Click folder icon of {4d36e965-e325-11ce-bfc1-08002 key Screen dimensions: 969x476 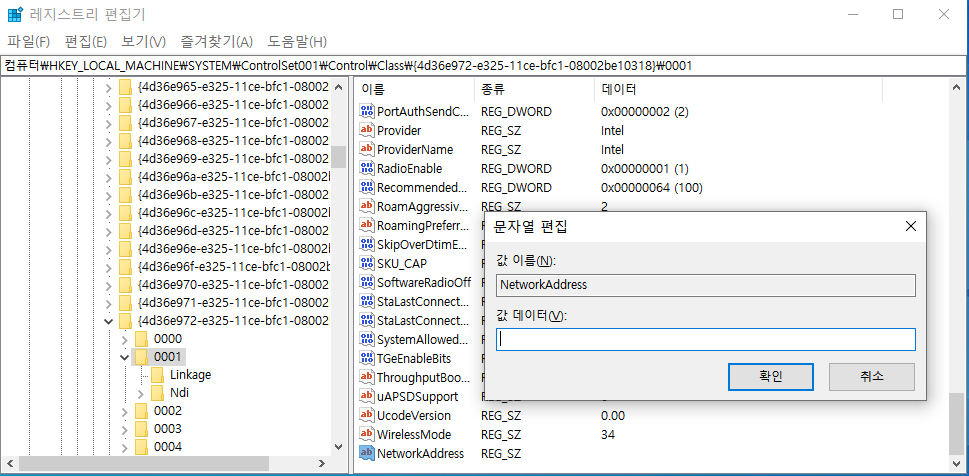click(125, 86)
